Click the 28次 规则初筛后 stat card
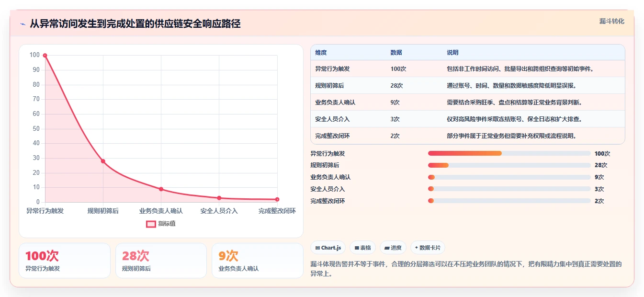Screen dimensions: 644x297 [x=161, y=261]
